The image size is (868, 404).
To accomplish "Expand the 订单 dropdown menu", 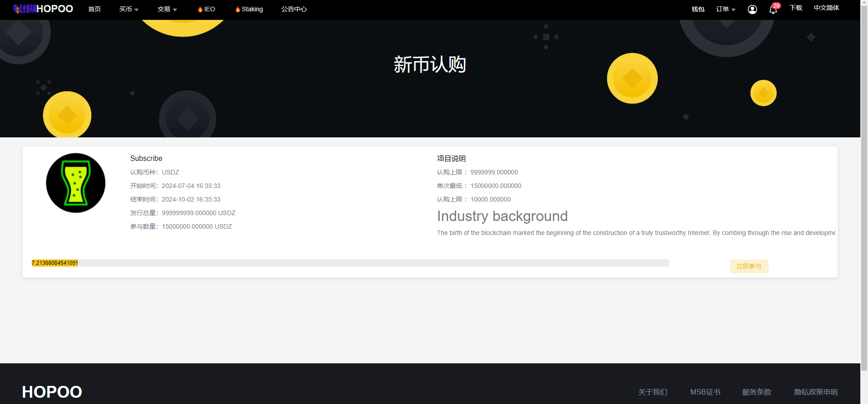I will pyautogui.click(x=726, y=9).
